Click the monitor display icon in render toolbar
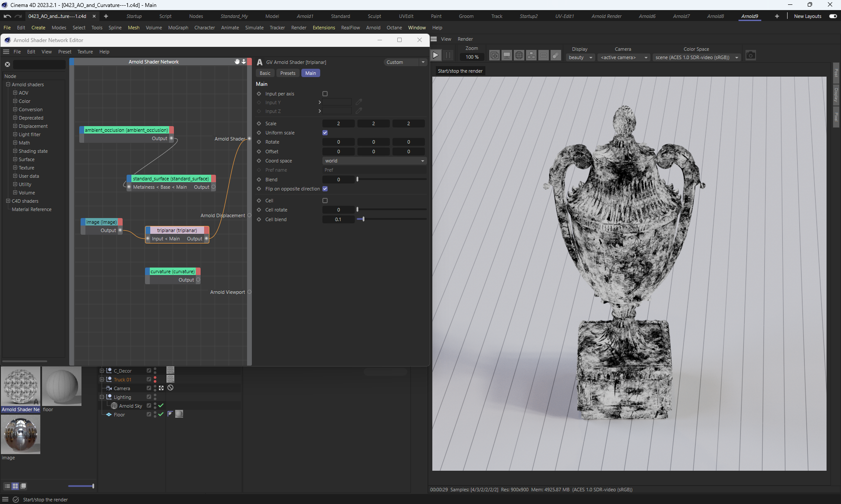This screenshot has width=841, height=504. pos(507,56)
